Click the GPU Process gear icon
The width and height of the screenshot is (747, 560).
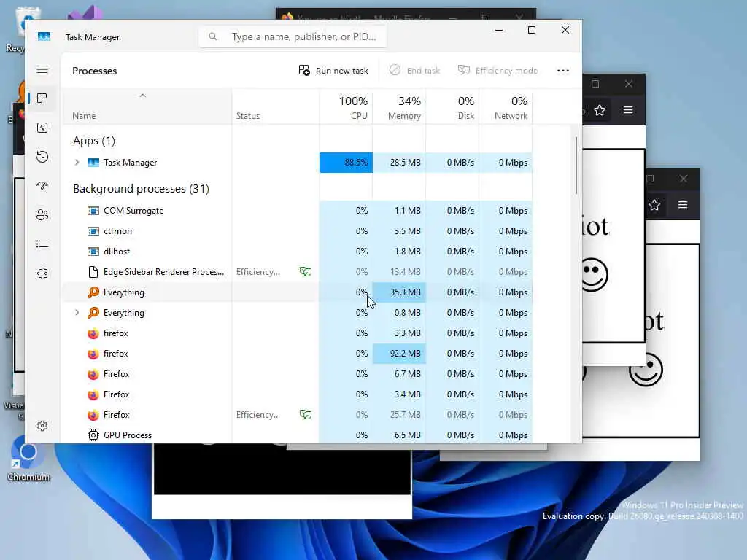(x=93, y=435)
